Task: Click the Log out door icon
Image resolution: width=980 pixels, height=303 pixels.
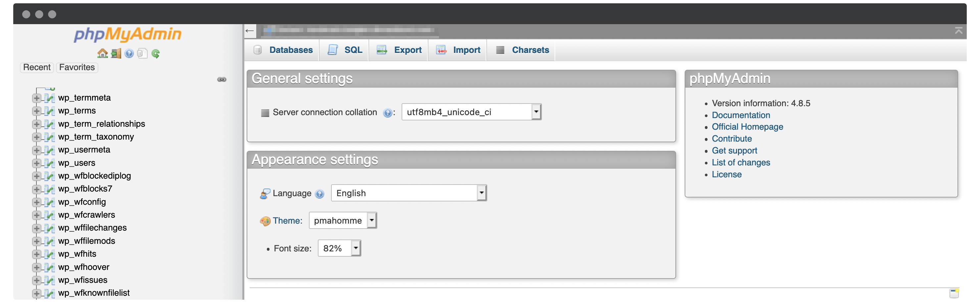Action: pos(116,54)
